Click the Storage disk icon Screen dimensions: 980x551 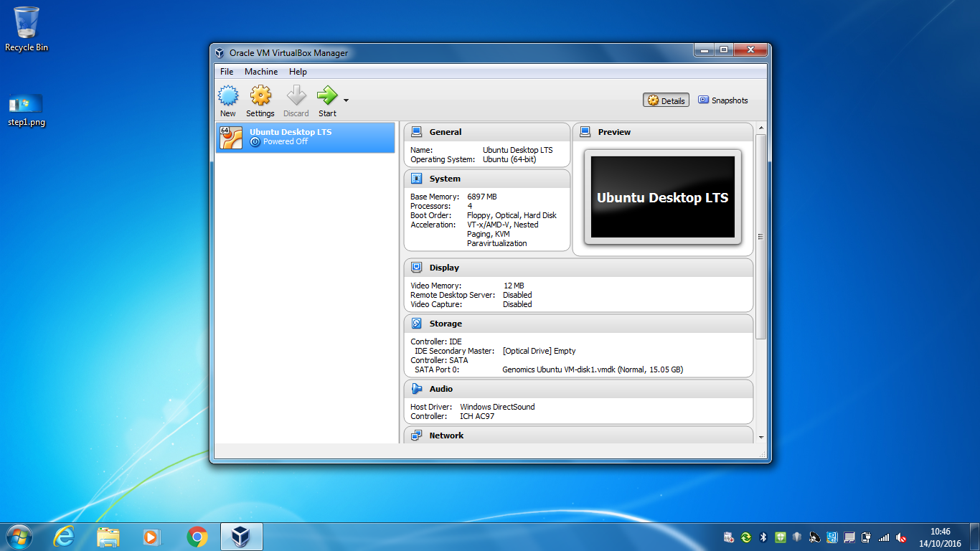click(416, 324)
